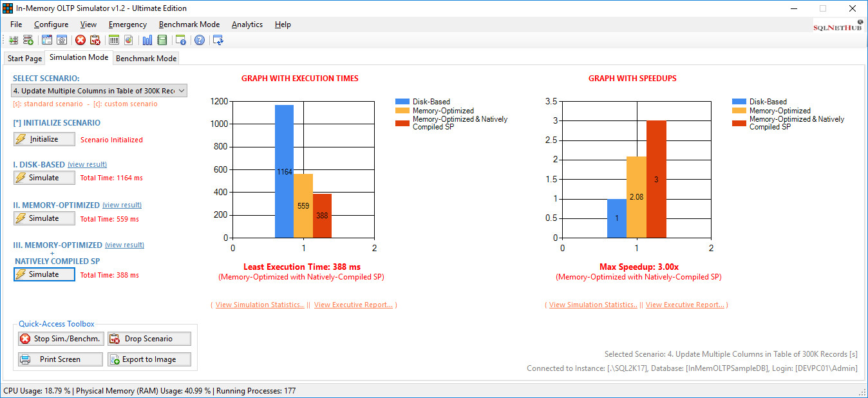Click 'Total Time: 1164 ms' text
Viewport: 868px width, 398px height.
[111, 178]
